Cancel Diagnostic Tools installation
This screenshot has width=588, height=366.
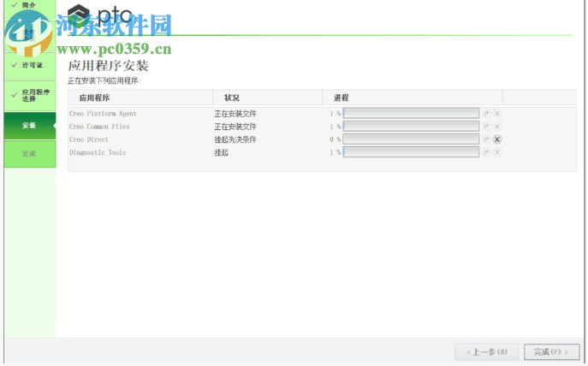497,152
